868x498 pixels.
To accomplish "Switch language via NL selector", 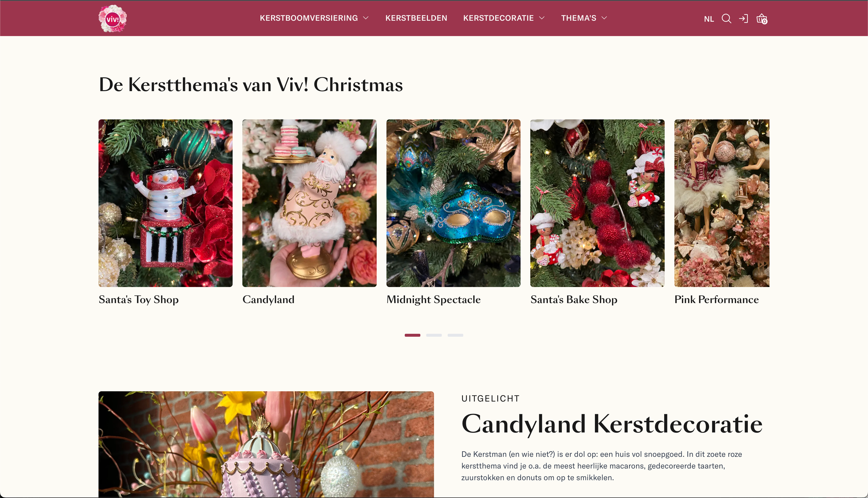I will [x=709, y=19].
